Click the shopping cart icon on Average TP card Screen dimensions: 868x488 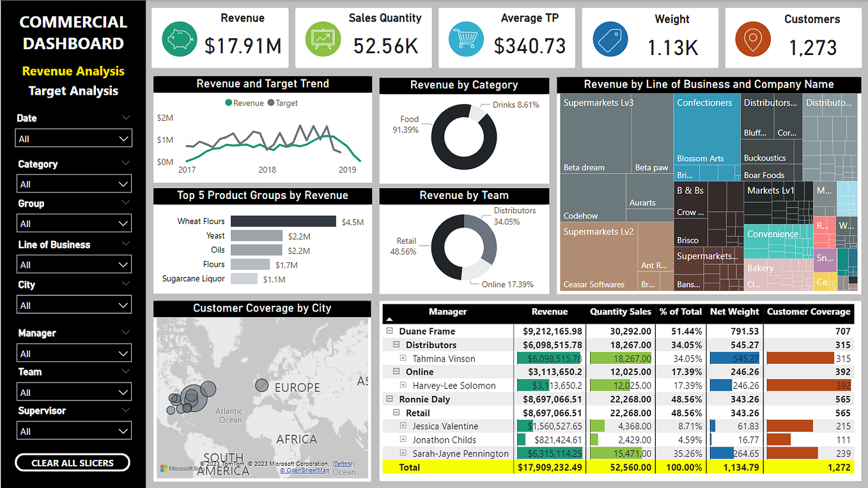pyautogui.click(x=466, y=38)
